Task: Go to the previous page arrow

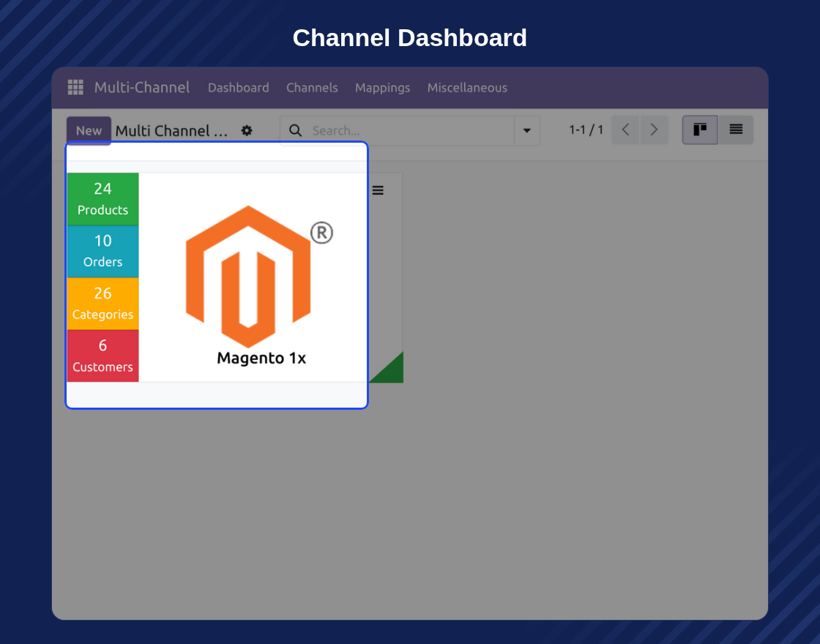Action: pyautogui.click(x=625, y=130)
